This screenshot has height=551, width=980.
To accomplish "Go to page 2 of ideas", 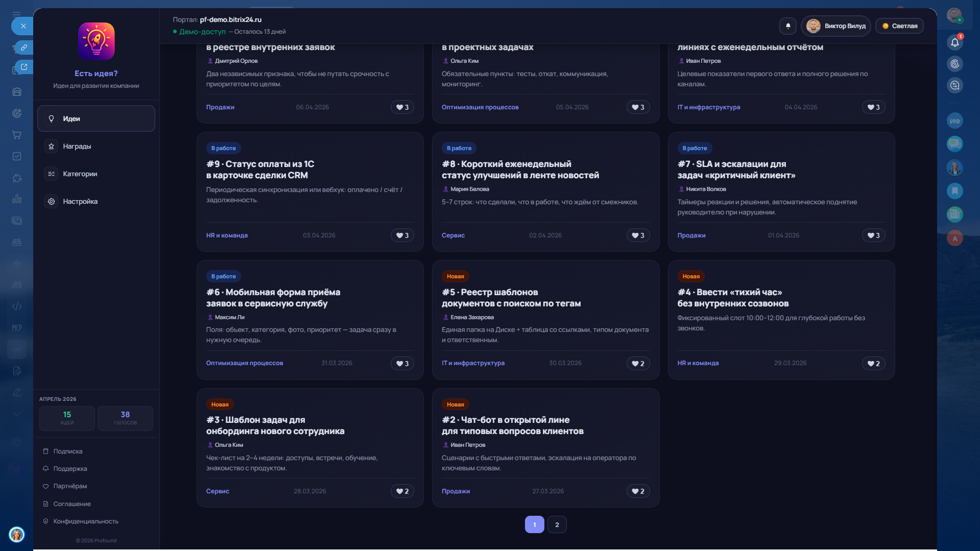I will point(557,524).
